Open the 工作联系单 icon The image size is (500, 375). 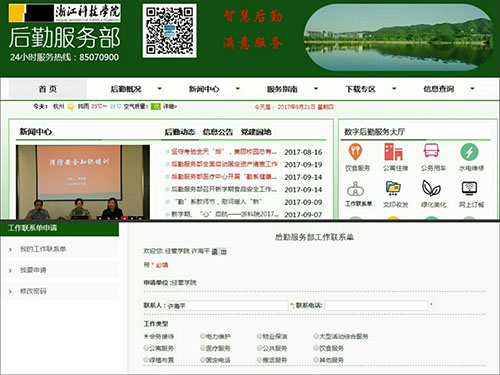[x=356, y=189]
